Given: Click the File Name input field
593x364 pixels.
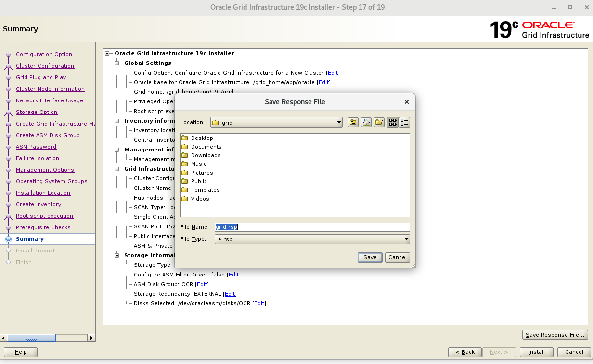Looking at the screenshot, I should 312,227.
